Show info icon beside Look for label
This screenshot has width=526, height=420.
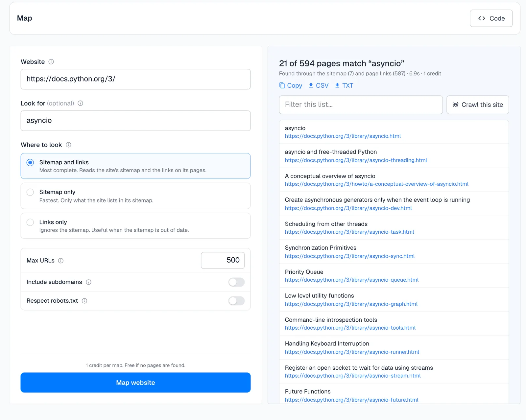[80, 103]
